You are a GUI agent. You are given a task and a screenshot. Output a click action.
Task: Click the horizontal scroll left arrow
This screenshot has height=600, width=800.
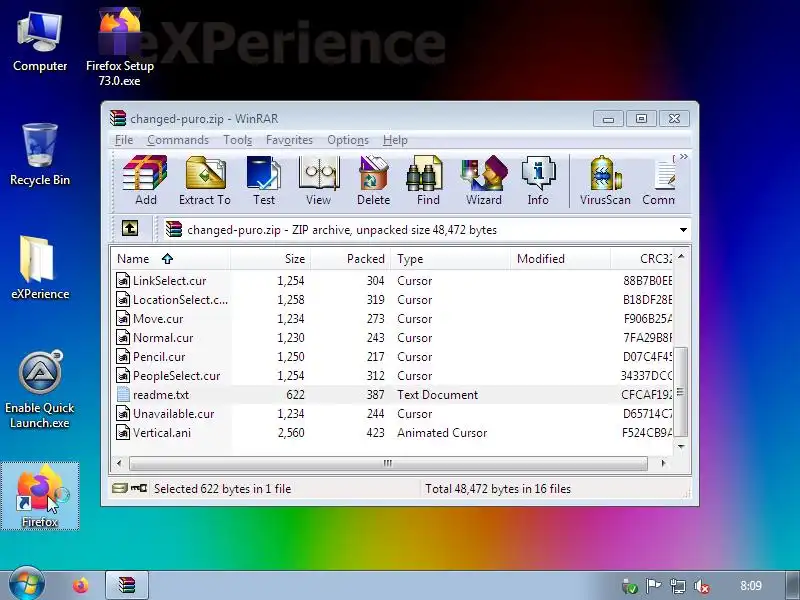pyautogui.click(x=119, y=464)
